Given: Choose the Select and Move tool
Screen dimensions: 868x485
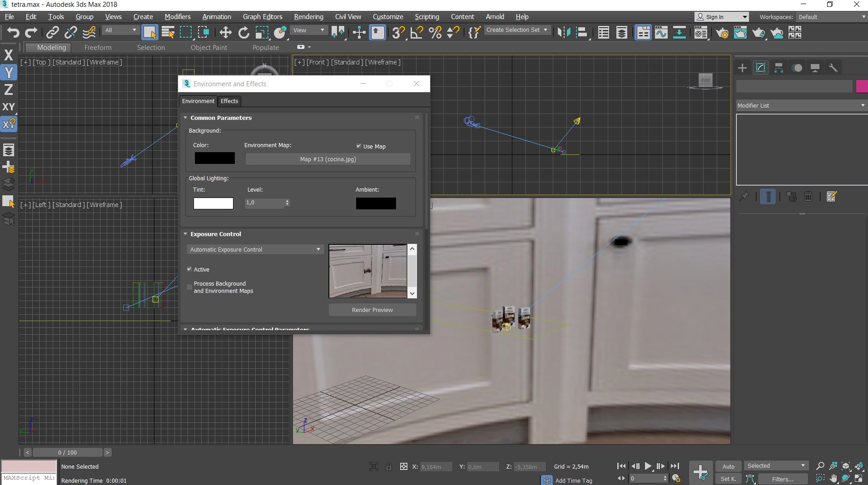Looking at the screenshot, I should point(225,32).
